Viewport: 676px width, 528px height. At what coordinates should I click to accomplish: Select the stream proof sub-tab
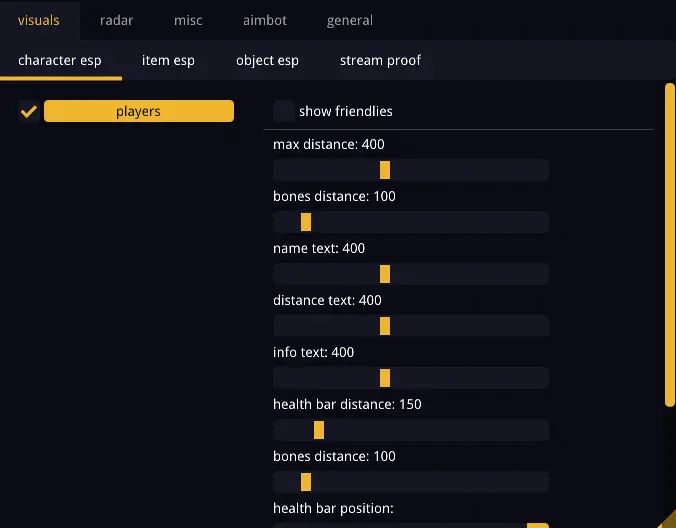point(380,60)
